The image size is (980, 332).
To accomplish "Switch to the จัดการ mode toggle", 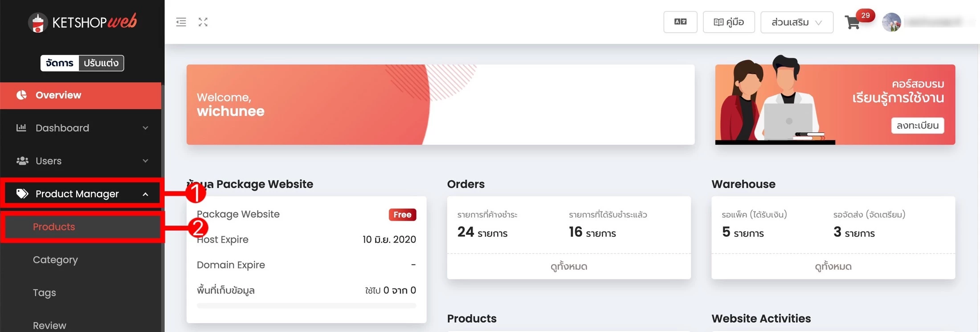I will point(60,63).
